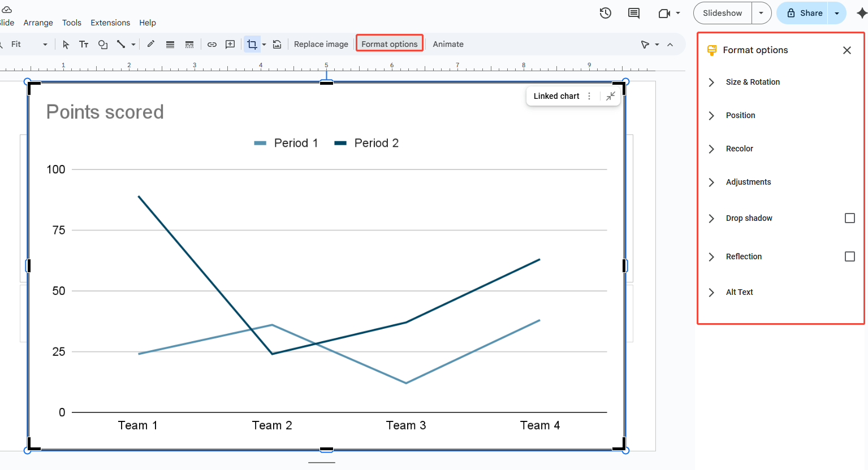The width and height of the screenshot is (868, 470).
Task: Open the mask image tool
Action: click(264, 44)
